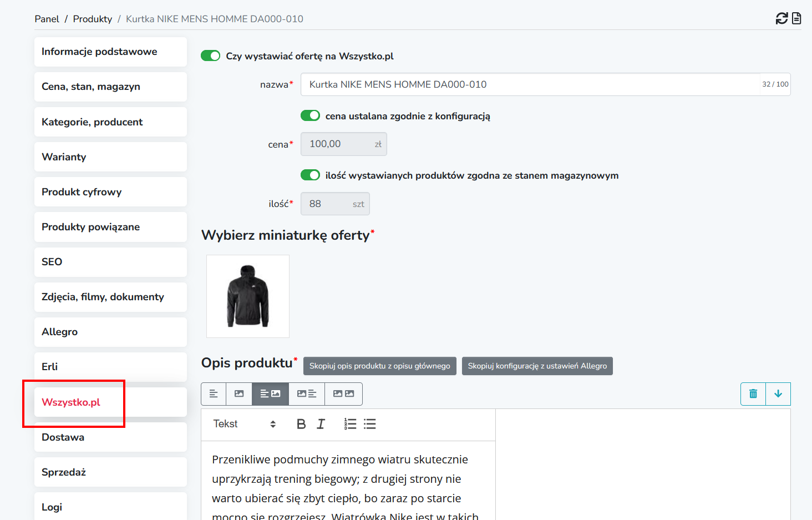The width and height of the screenshot is (812, 520).
Task: Insert numbered list in editor
Action: click(x=350, y=424)
